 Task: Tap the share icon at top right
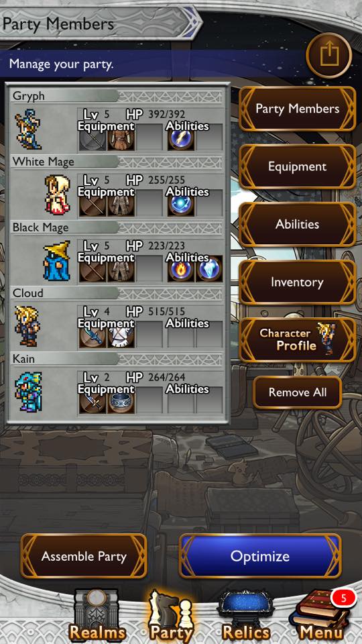click(328, 55)
